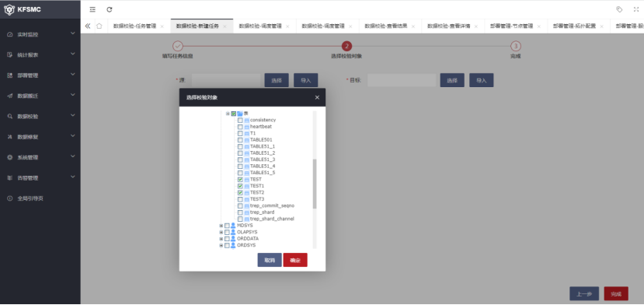Image resolution: width=644 pixels, height=305 pixels.
Task: Click the 源 input field
Action: click(226, 80)
